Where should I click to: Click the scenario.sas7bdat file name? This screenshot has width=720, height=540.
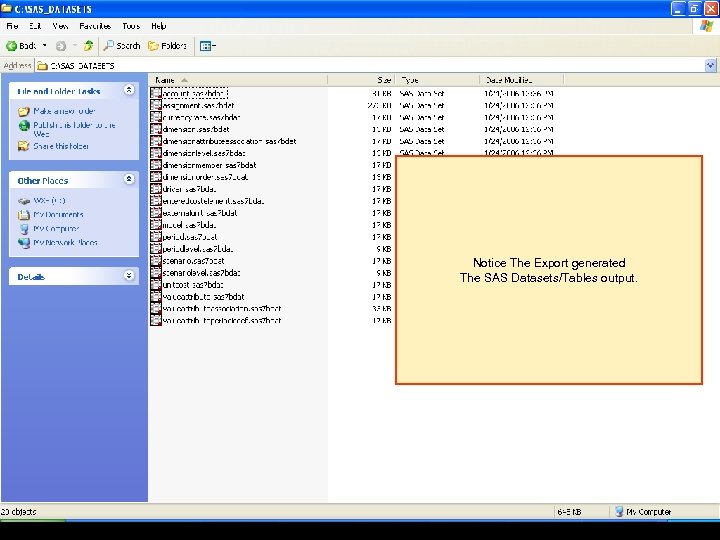193,261
